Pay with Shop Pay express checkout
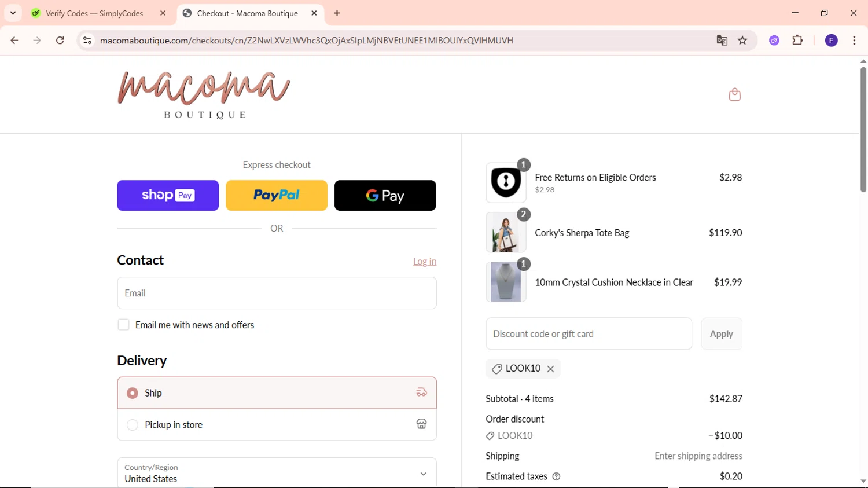The image size is (868, 488). [168, 196]
